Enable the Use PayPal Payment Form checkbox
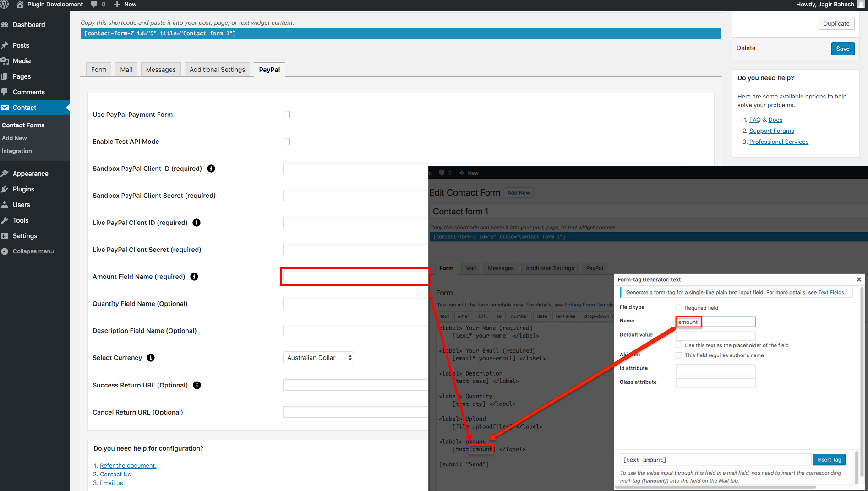 286,115
